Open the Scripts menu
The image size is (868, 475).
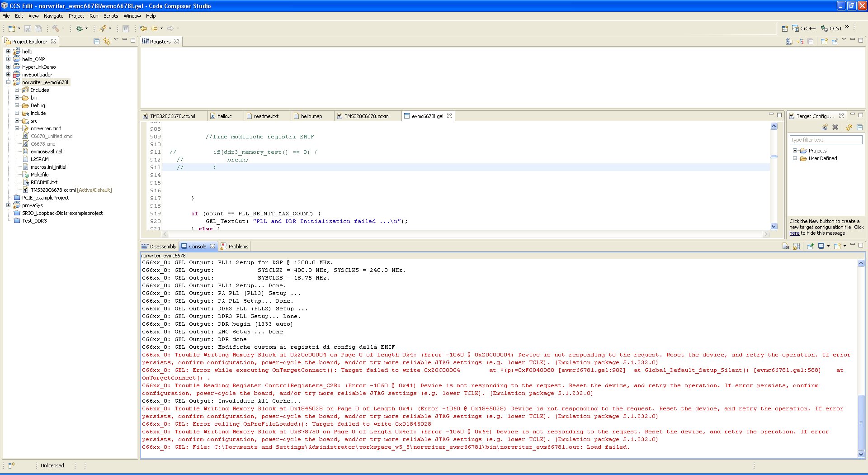[111, 16]
